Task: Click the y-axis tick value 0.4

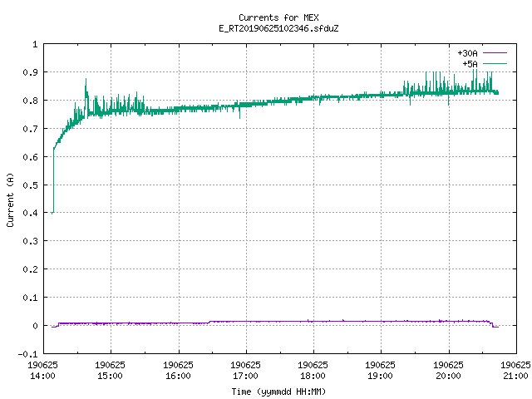Action: pos(30,213)
